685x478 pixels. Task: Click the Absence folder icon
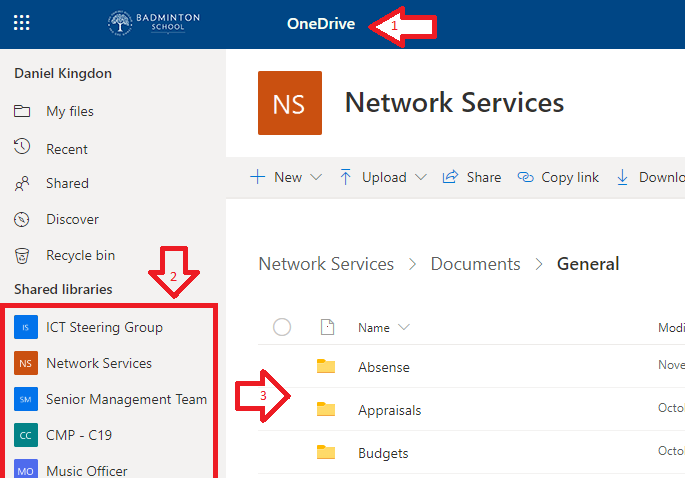326,366
